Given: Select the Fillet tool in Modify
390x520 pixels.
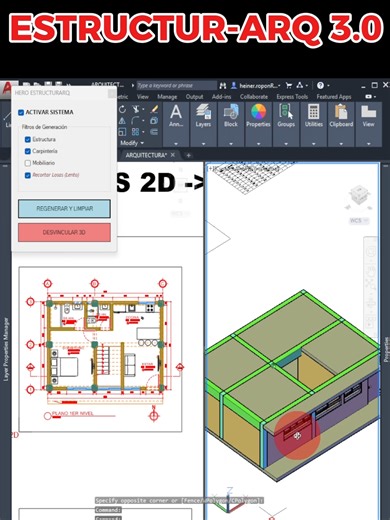Looking at the screenshot, I should coord(136,121).
